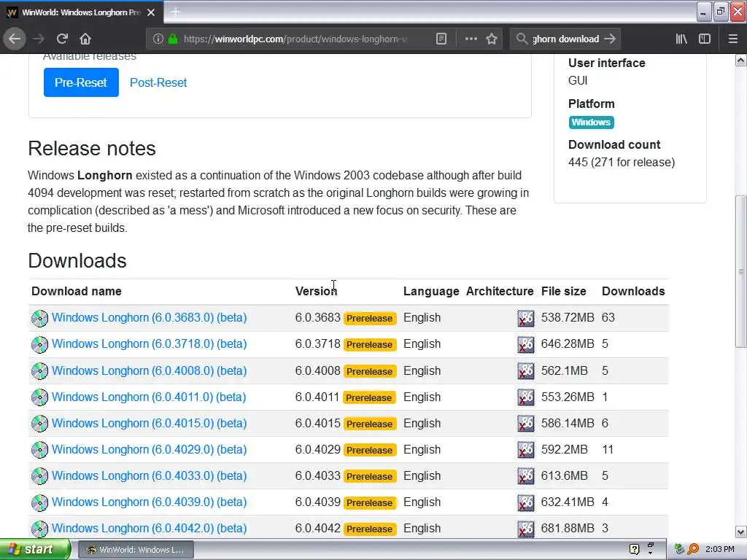Open Windows Longhorn (6.0.3718.0) download link
The width and height of the screenshot is (747, 560).
click(149, 344)
